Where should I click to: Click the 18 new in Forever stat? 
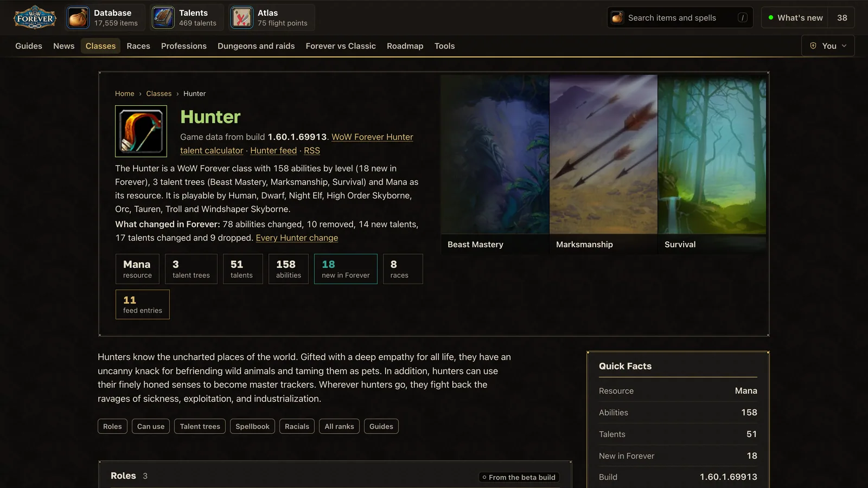click(x=346, y=269)
